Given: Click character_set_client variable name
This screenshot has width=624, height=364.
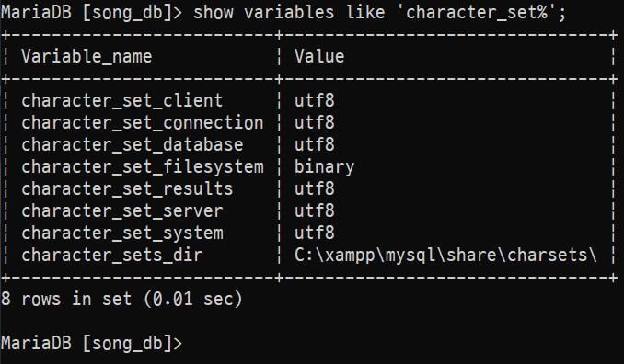Looking at the screenshot, I should tap(122, 101).
